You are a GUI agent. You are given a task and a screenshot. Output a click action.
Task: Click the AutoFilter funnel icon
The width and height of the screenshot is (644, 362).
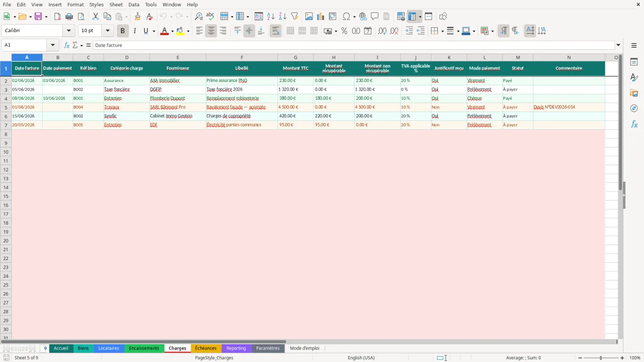click(x=295, y=17)
